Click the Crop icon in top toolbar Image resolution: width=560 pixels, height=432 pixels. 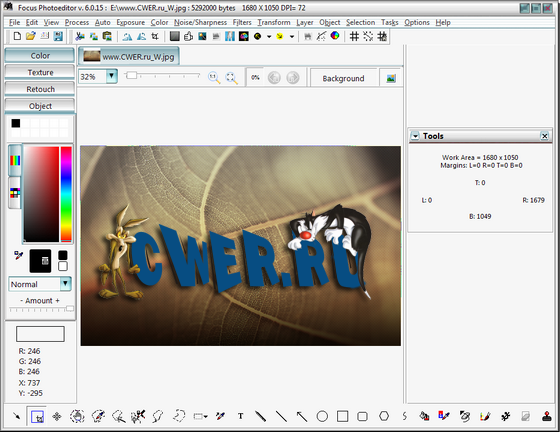point(155,36)
